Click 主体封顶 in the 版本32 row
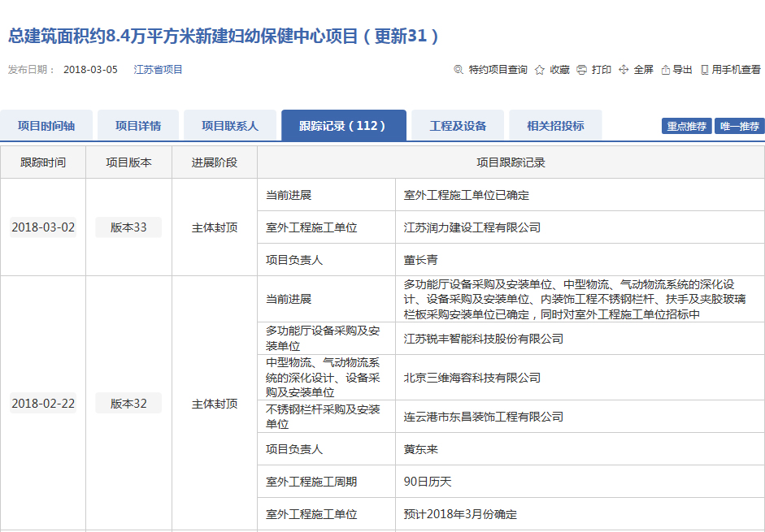Screen dimensions: 765x532 click(215, 404)
